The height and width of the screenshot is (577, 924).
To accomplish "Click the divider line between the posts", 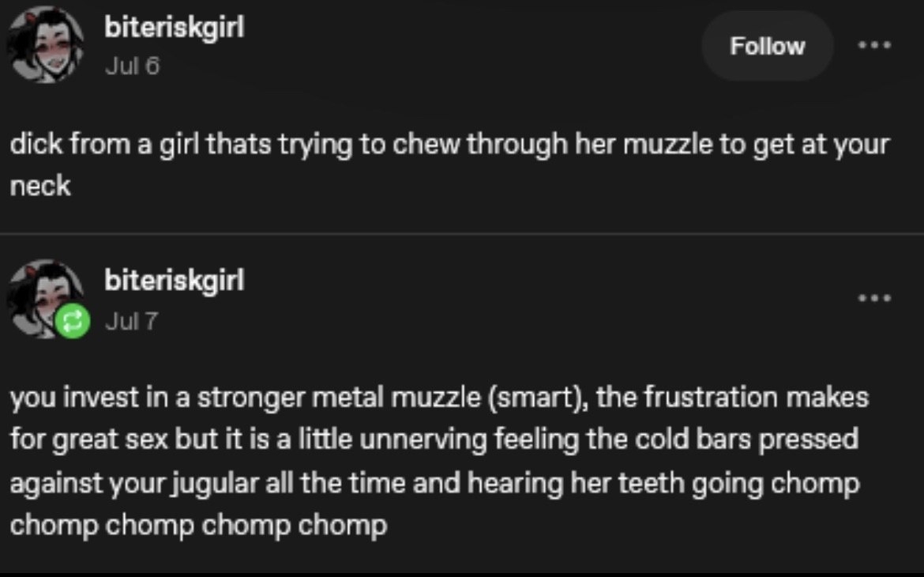I will pyautogui.click(x=462, y=234).
